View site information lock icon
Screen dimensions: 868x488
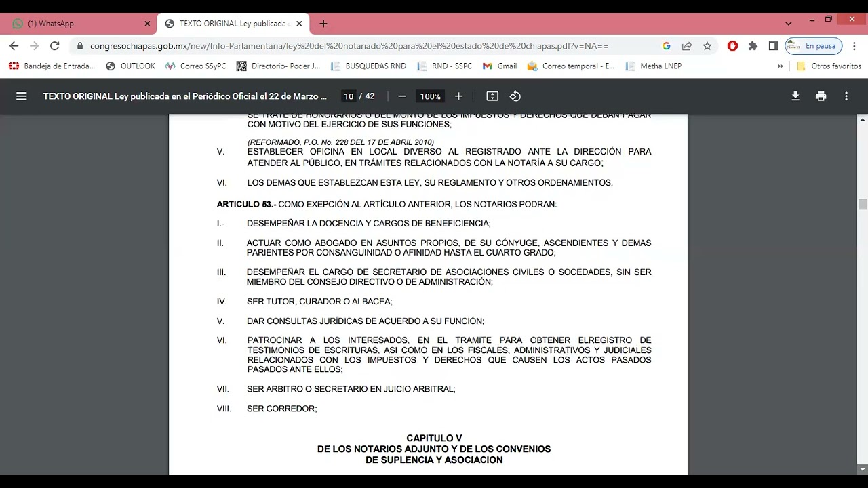pos(80,46)
